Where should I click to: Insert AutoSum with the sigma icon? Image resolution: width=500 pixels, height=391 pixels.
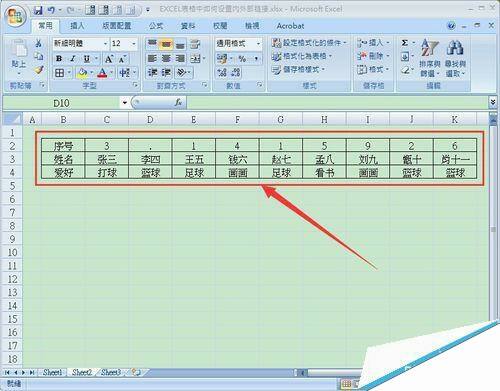[404, 43]
